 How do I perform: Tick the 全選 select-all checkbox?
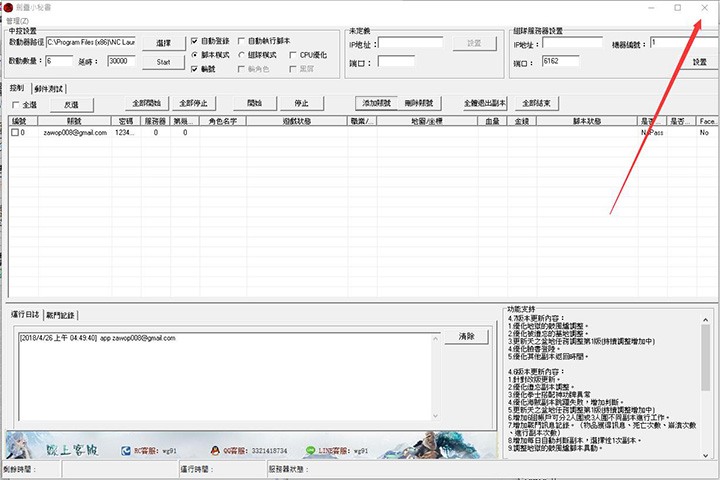[15, 104]
